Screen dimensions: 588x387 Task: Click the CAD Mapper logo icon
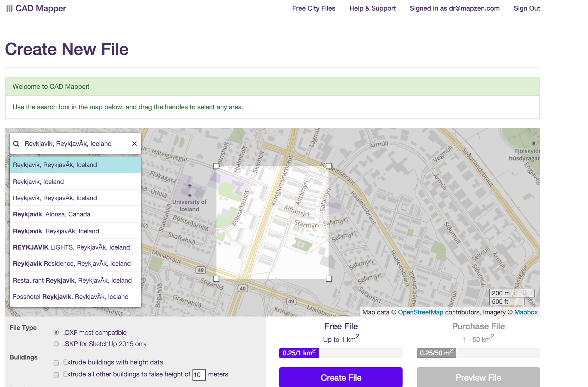coord(10,8)
